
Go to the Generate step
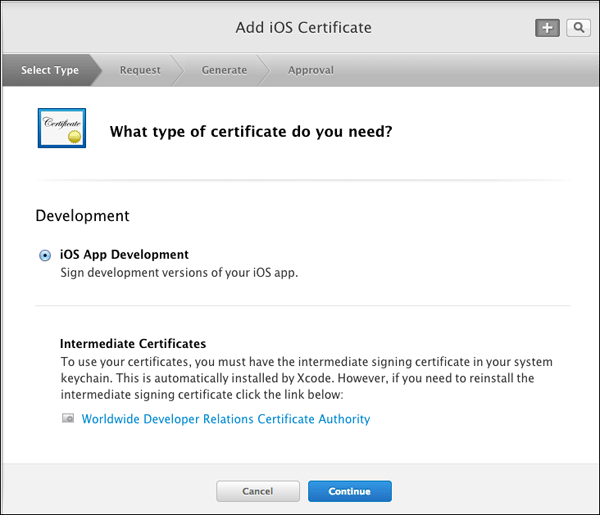pyautogui.click(x=224, y=70)
